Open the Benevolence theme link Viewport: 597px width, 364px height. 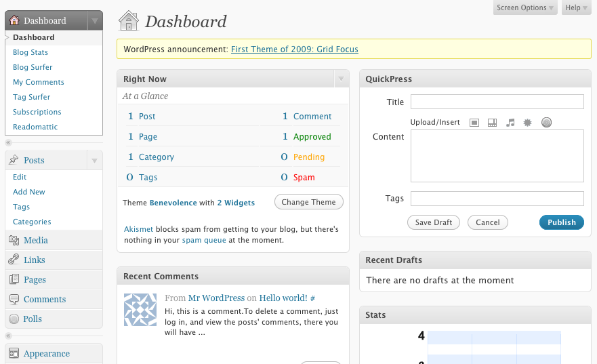coord(173,203)
